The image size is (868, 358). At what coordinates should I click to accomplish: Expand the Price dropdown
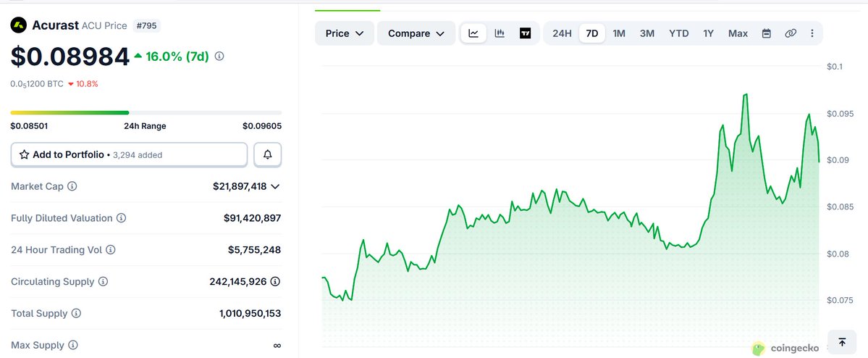point(345,33)
